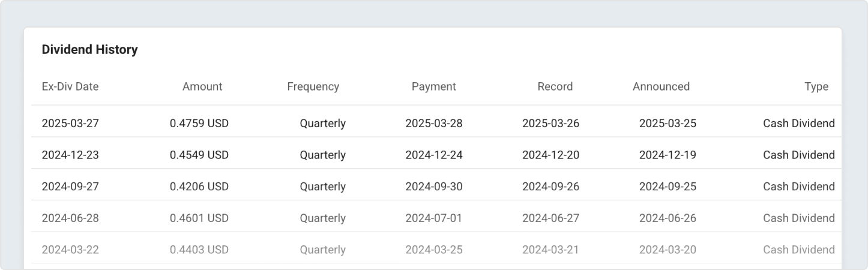The width and height of the screenshot is (868, 270).
Task: Sort table by Payment column
Action: click(433, 86)
